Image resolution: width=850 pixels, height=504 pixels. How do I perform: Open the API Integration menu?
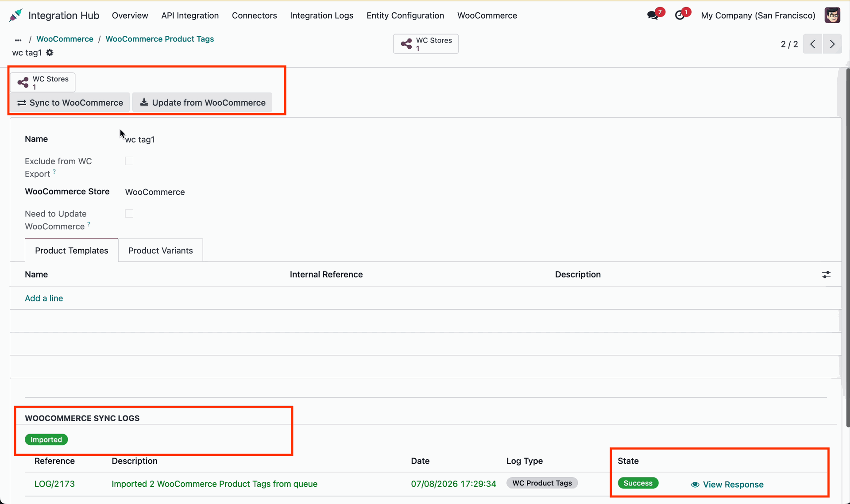click(x=190, y=15)
